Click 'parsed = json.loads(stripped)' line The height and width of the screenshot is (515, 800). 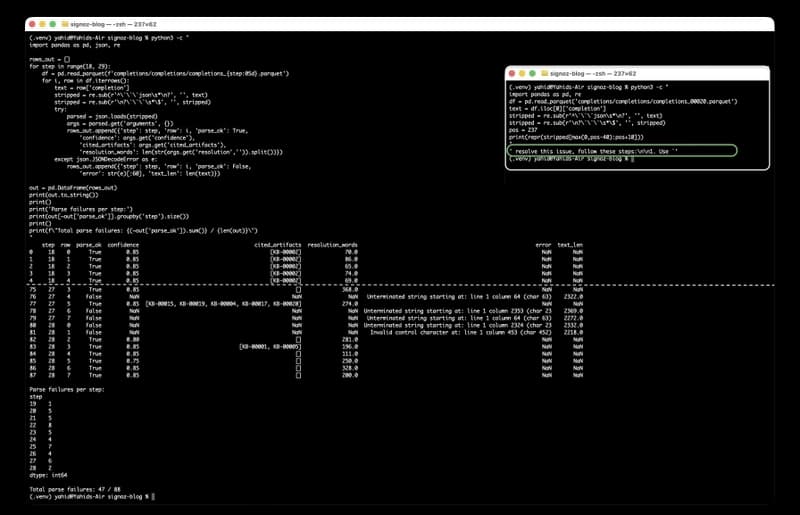tap(112, 116)
